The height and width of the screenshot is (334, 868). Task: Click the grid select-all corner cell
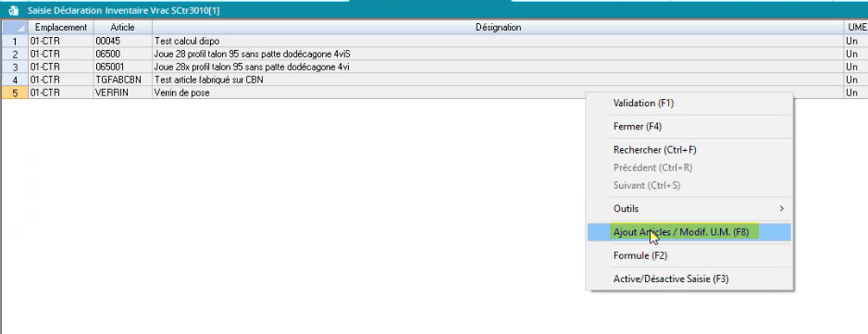pyautogui.click(x=15, y=27)
